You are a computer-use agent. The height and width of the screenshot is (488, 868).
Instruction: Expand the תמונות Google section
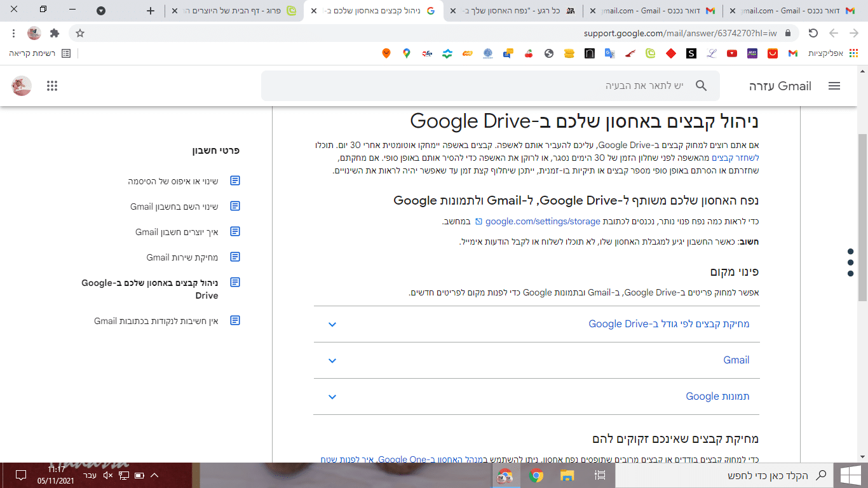click(536, 396)
